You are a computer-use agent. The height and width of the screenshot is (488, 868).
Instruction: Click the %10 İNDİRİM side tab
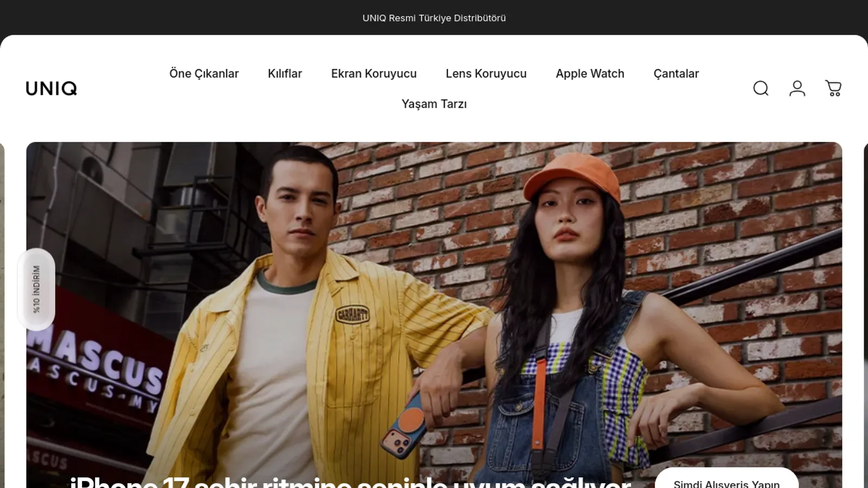click(x=36, y=289)
